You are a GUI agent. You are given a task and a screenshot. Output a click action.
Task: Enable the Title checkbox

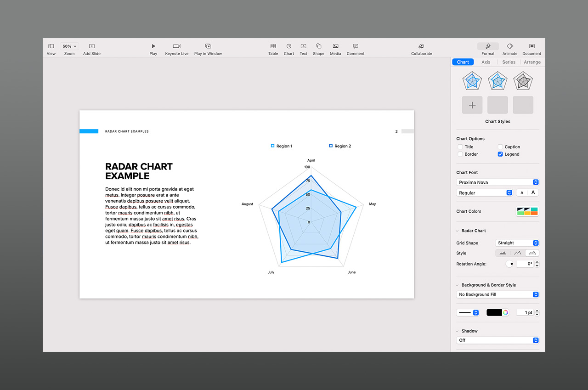pos(460,147)
